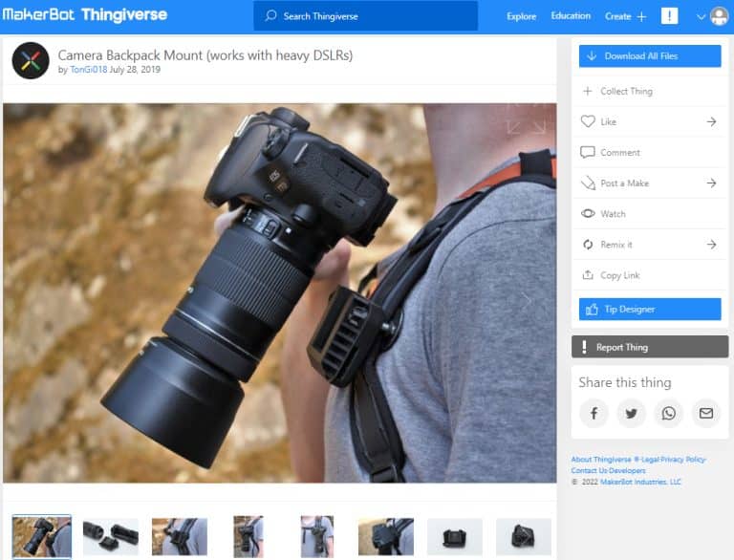Screen dimensions: 734x560
Task: Advance to next image with arrow
Action: coord(528,301)
